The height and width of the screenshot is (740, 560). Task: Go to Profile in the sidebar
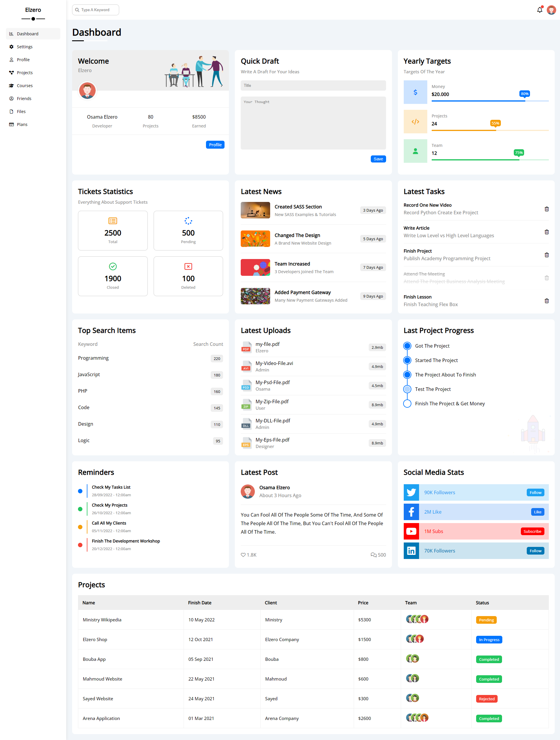33,59
